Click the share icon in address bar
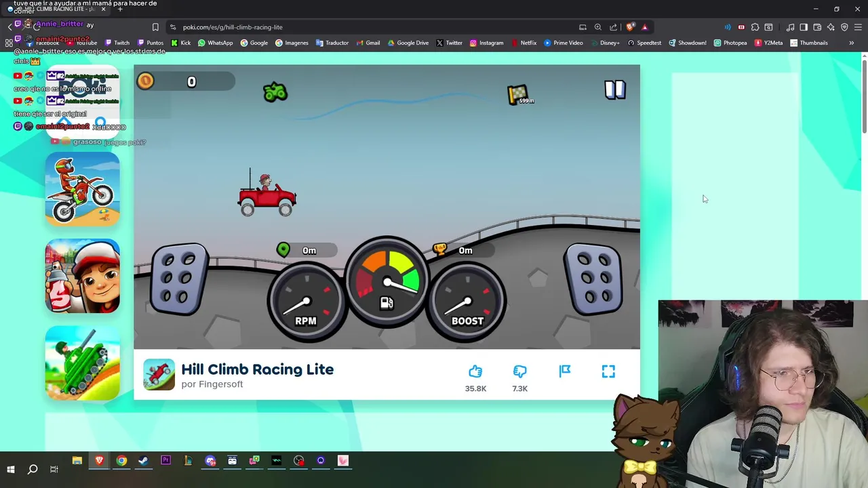The image size is (868, 488). (x=614, y=27)
